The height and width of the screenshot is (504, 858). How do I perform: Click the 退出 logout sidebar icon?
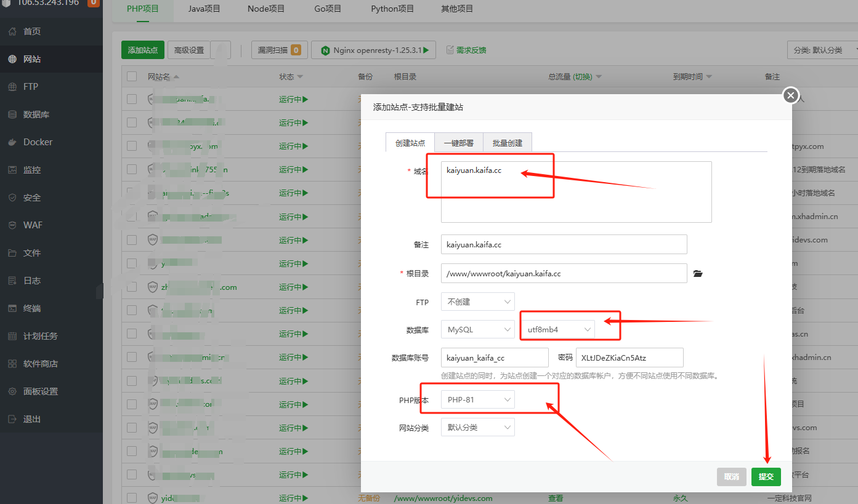point(12,419)
